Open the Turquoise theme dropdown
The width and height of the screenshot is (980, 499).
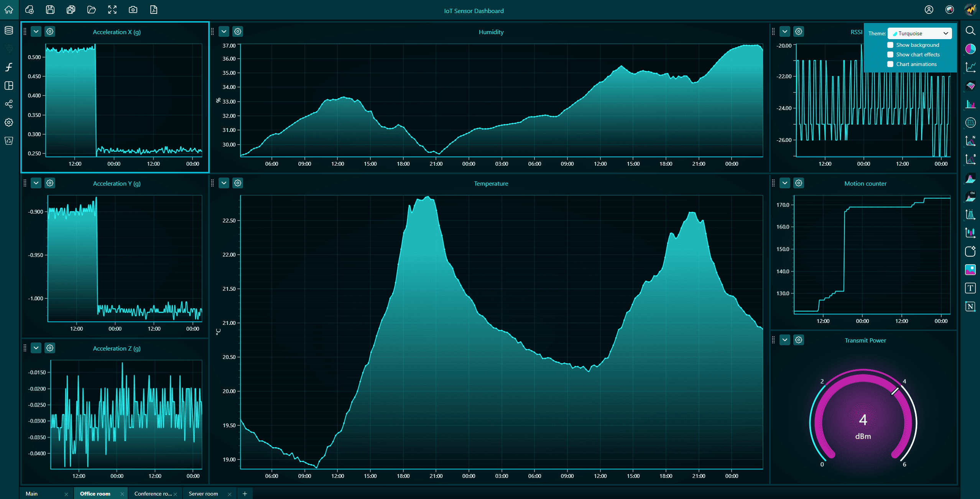(919, 33)
